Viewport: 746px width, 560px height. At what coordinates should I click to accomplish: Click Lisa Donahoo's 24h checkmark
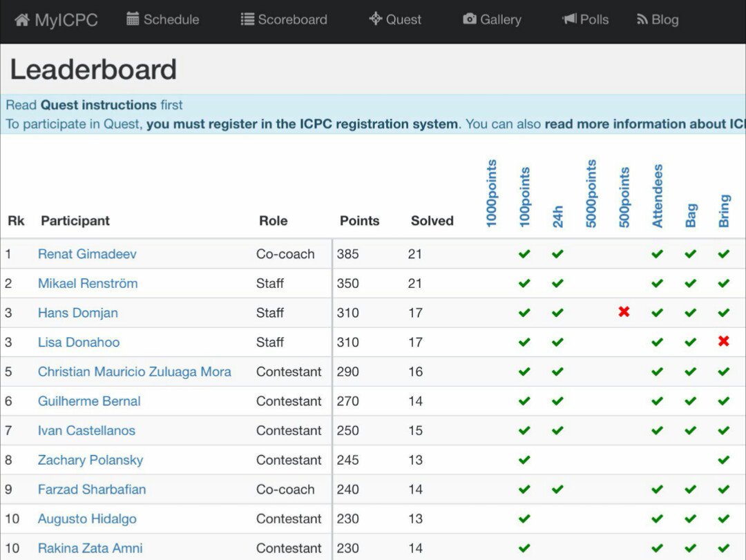pyautogui.click(x=557, y=342)
